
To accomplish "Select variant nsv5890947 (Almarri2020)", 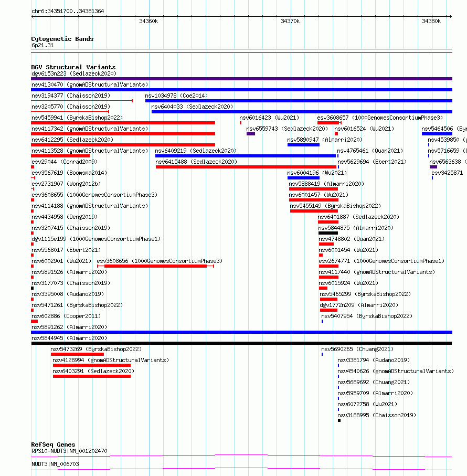I will point(325,140).
